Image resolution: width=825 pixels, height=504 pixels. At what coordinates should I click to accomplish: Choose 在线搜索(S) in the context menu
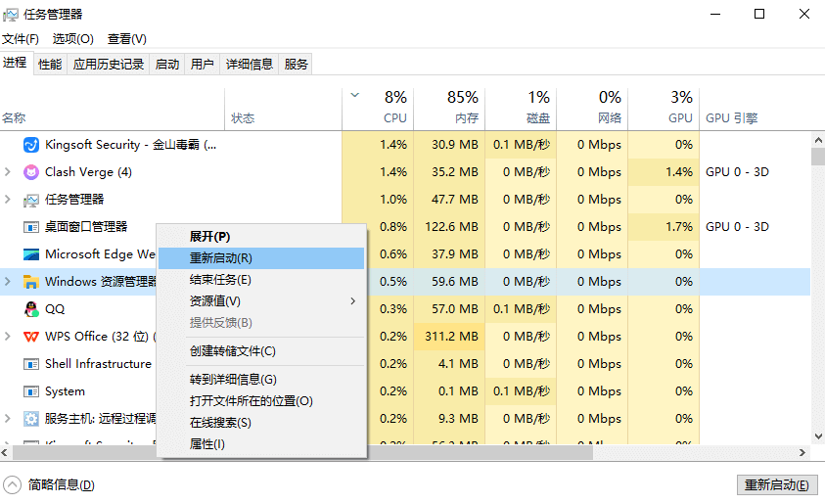[x=261, y=423]
